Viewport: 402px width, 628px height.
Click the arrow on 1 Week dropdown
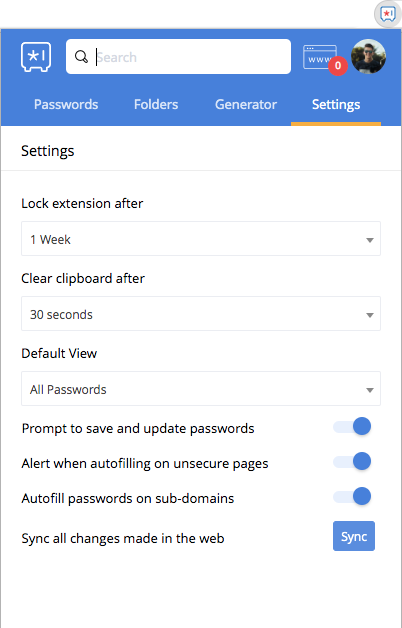(370, 240)
